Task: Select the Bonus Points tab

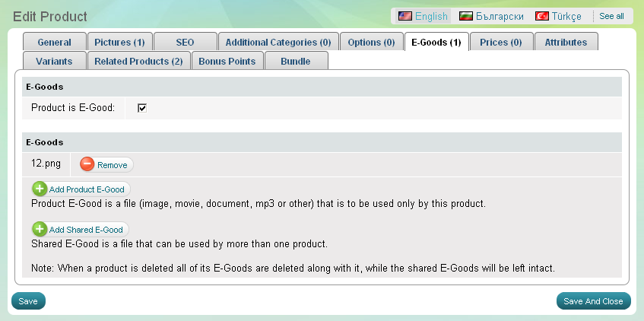Action: [x=227, y=61]
